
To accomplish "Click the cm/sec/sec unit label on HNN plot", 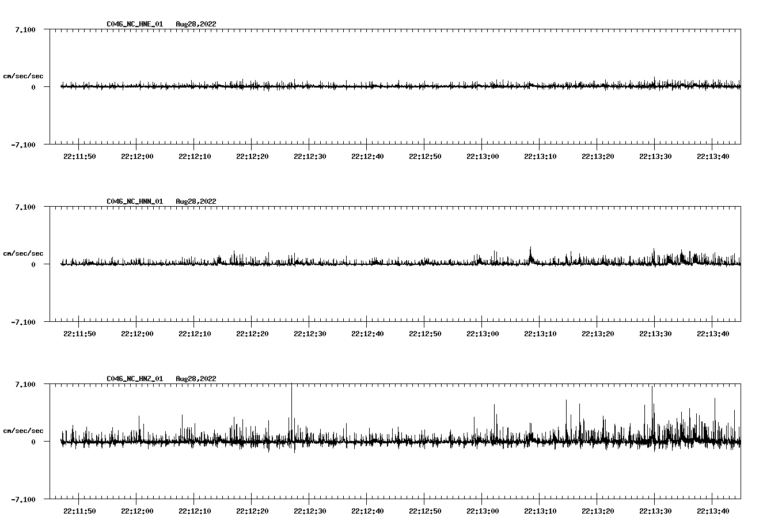I will [x=23, y=253].
